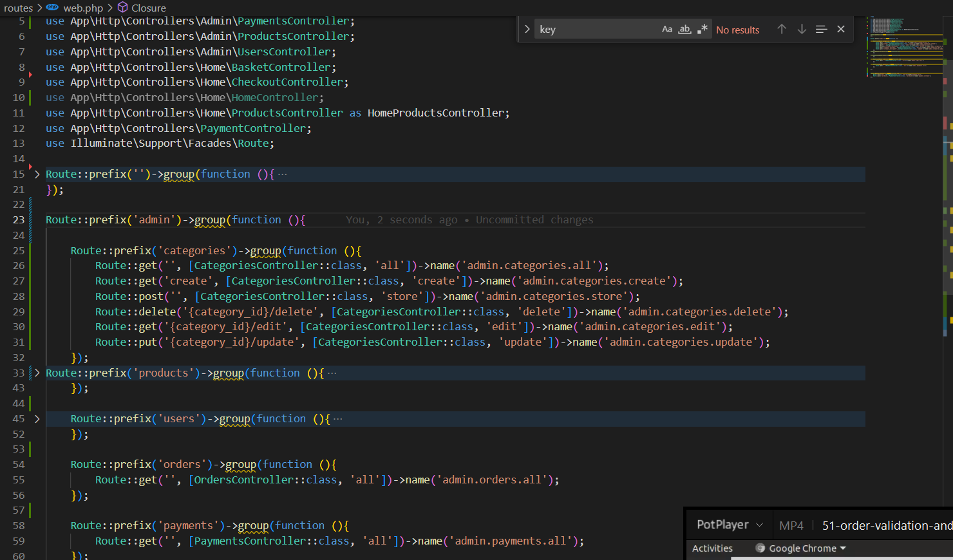Viewport: 953px width, 560px height.
Task: Click 'PaymentController' on line 12
Action: point(253,129)
